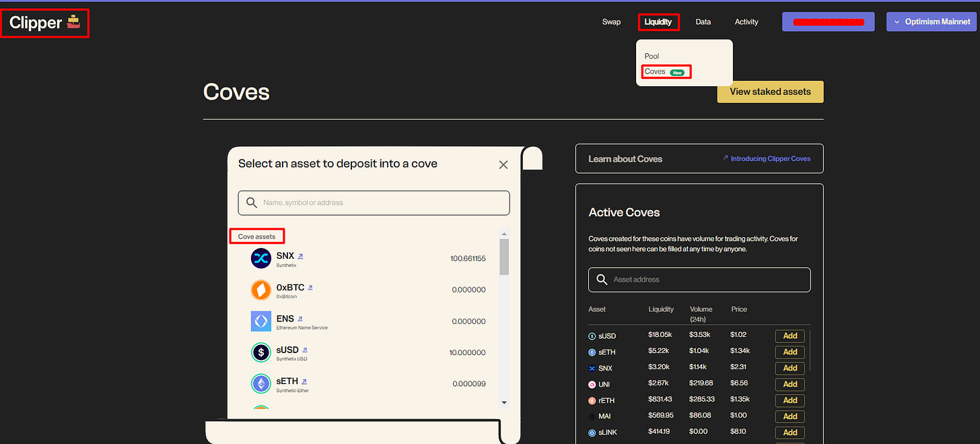
Task: Add liquidity to sLINK cove
Action: coord(790,433)
